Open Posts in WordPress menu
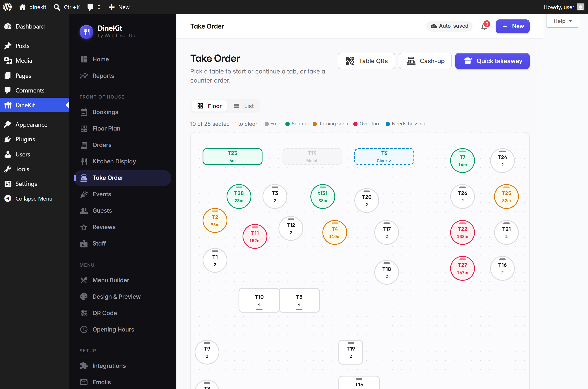588x389 pixels. (35, 46)
